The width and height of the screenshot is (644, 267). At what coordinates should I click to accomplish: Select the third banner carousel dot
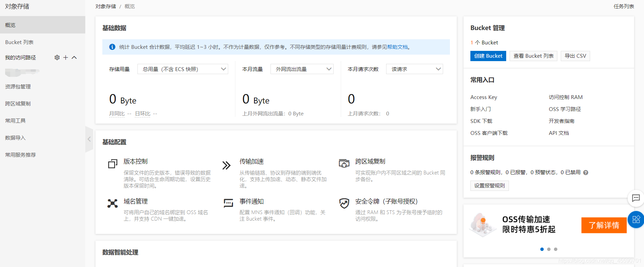pos(556,249)
